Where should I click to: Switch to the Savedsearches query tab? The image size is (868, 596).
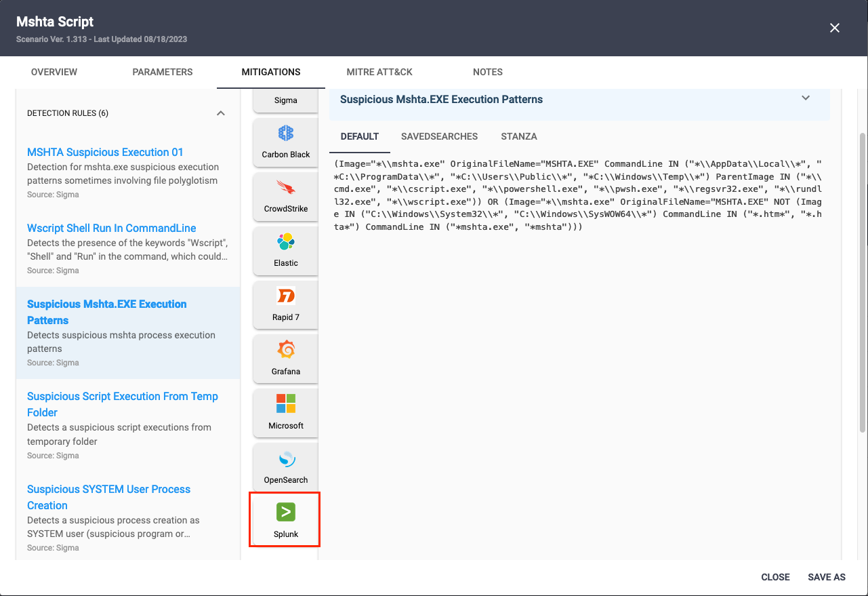point(439,136)
